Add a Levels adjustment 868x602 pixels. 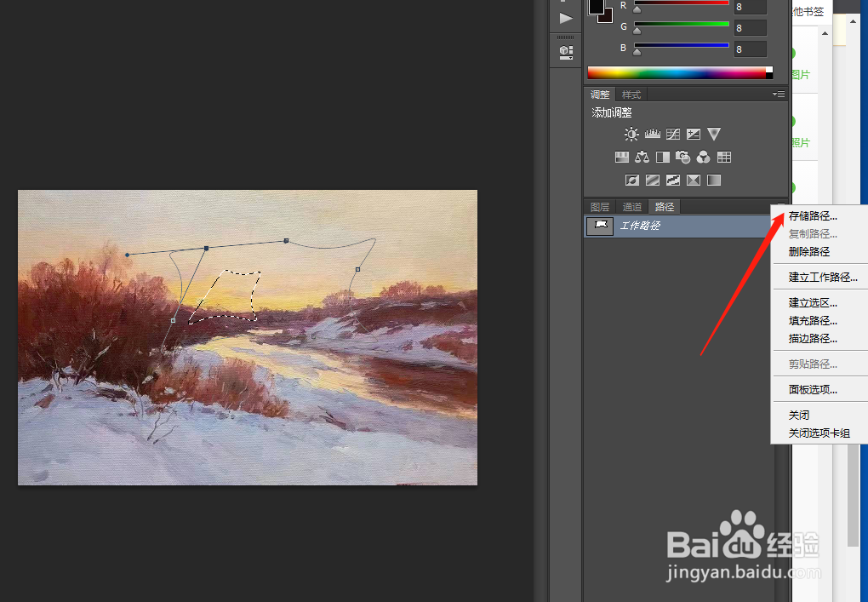pyautogui.click(x=652, y=134)
